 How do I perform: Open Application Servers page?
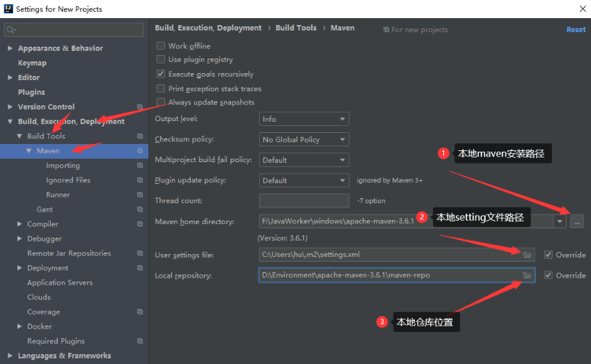pyautogui.click(x=60, y=283)
